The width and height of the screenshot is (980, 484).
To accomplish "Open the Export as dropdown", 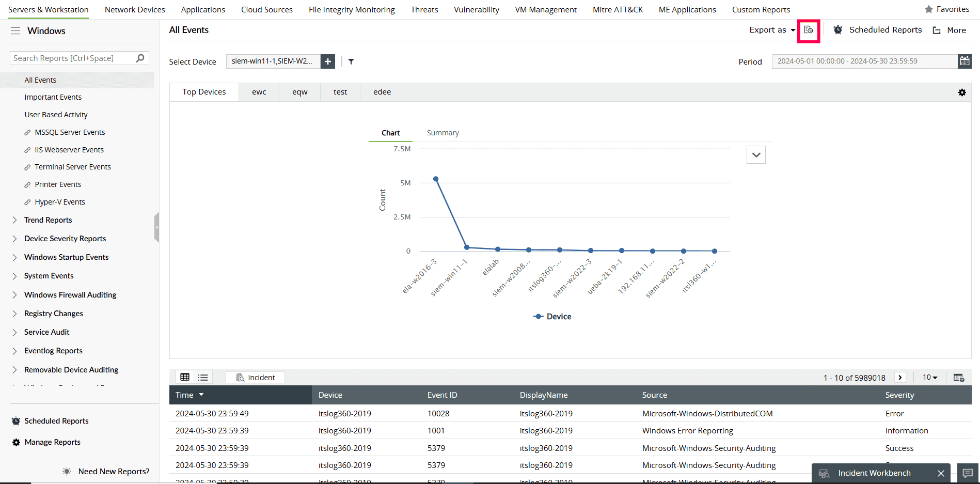I will click(771, 30).
